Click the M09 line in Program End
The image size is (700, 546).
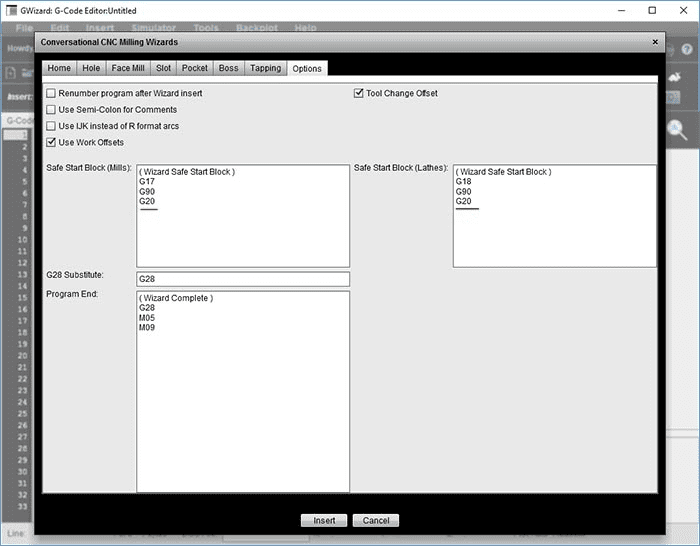coord(147,328)
